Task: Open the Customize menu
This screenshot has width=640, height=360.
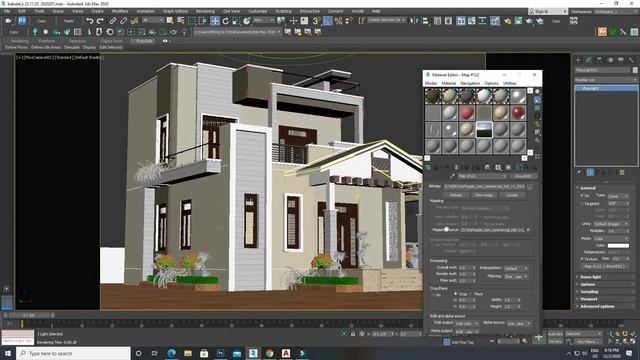Action: (258, 11)
